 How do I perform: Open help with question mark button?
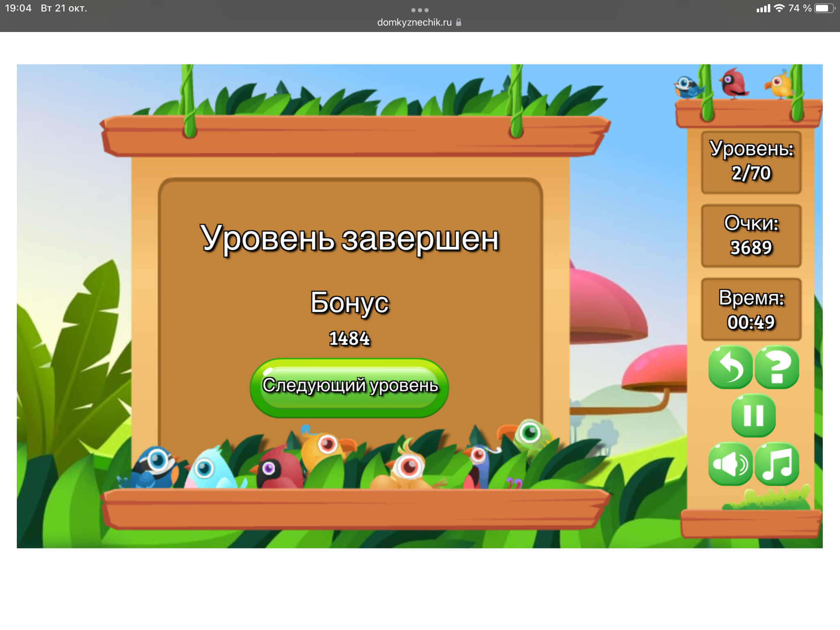[777, 367]
